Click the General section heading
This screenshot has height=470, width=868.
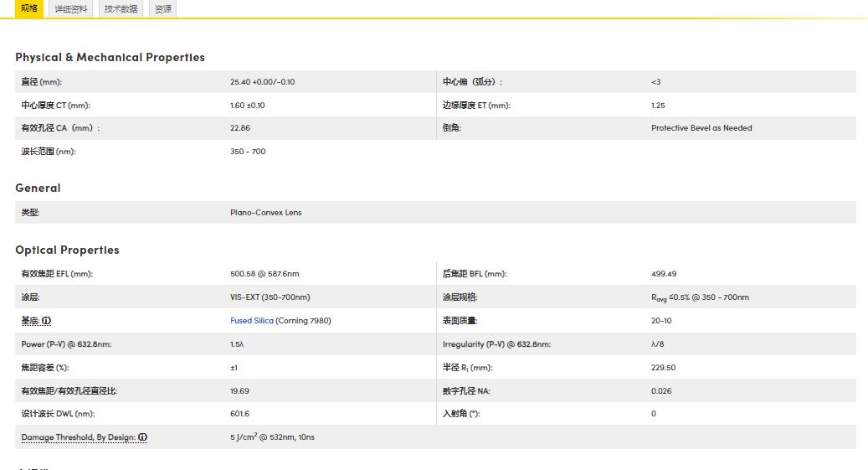[x=38, y=188]
